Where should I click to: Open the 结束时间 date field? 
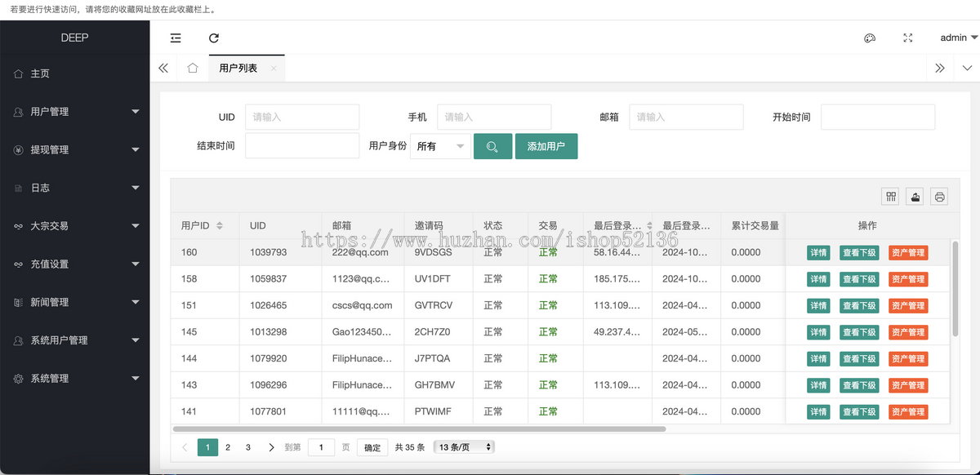(302, 146)
